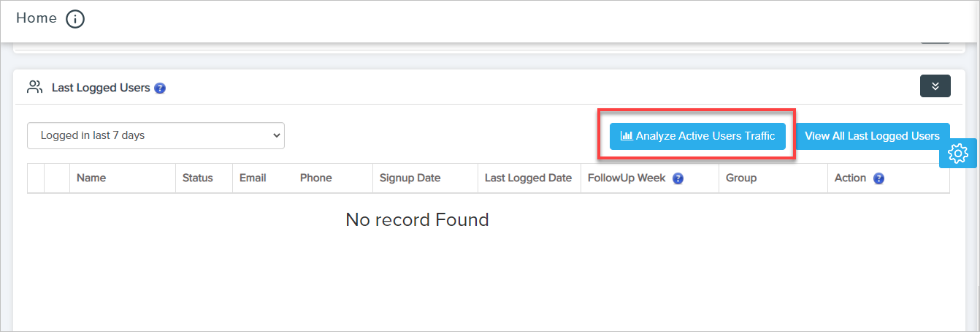Sort by Signup Date column
The width and height of the screenshot is (980, 332).
410,178
